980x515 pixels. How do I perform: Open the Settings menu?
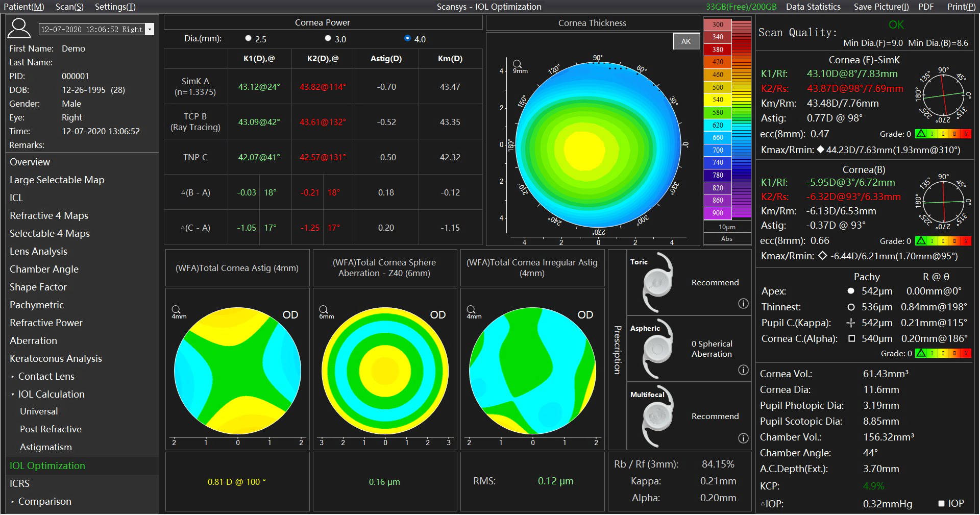coord(115,7)
